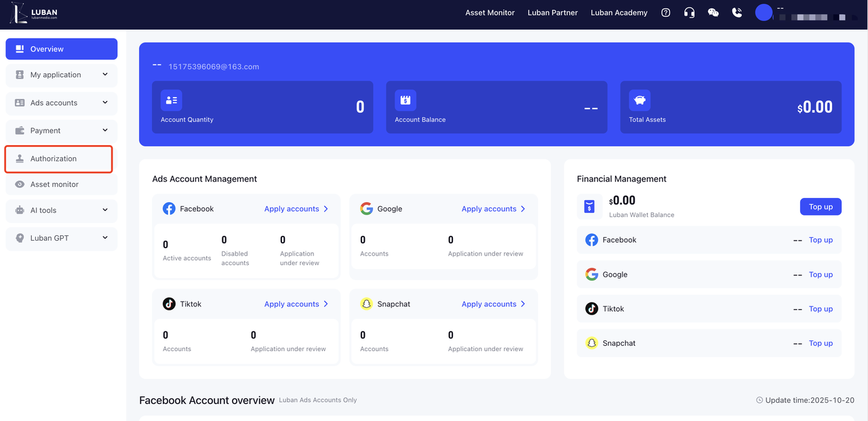Click the Account Quantity people icon
868x421 pixels.
pyautogui.click(x=172, y=100)
